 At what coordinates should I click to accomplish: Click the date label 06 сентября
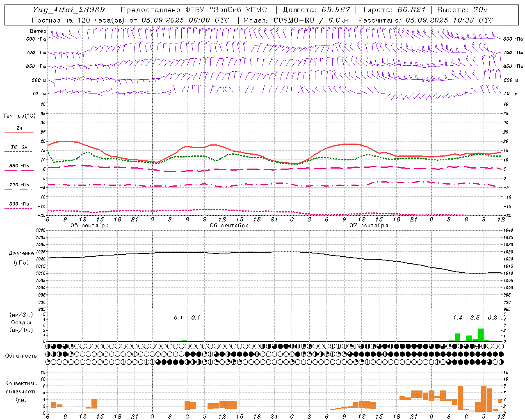pyautogui.click(x=229, y=226)
